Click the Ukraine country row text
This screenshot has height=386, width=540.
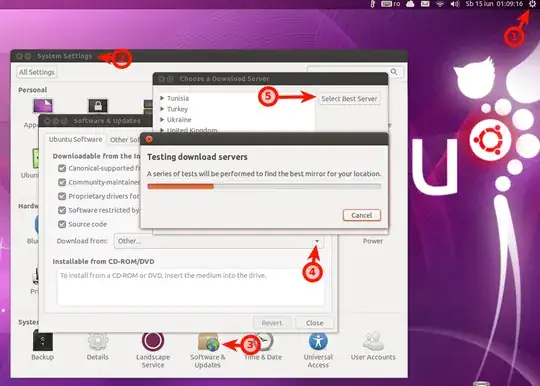[179, 119]
